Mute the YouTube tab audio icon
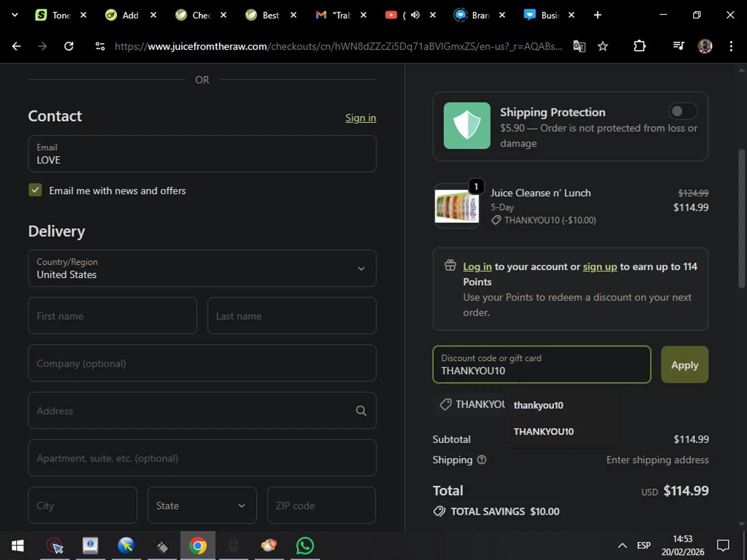Image resolution: width=747 pixels, height=560 pixels. 415,15
